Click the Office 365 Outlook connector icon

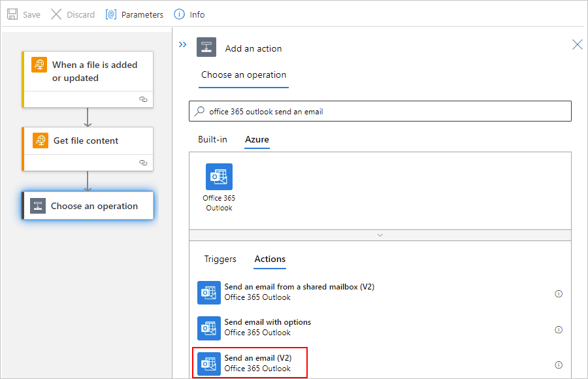pos(219,177)
